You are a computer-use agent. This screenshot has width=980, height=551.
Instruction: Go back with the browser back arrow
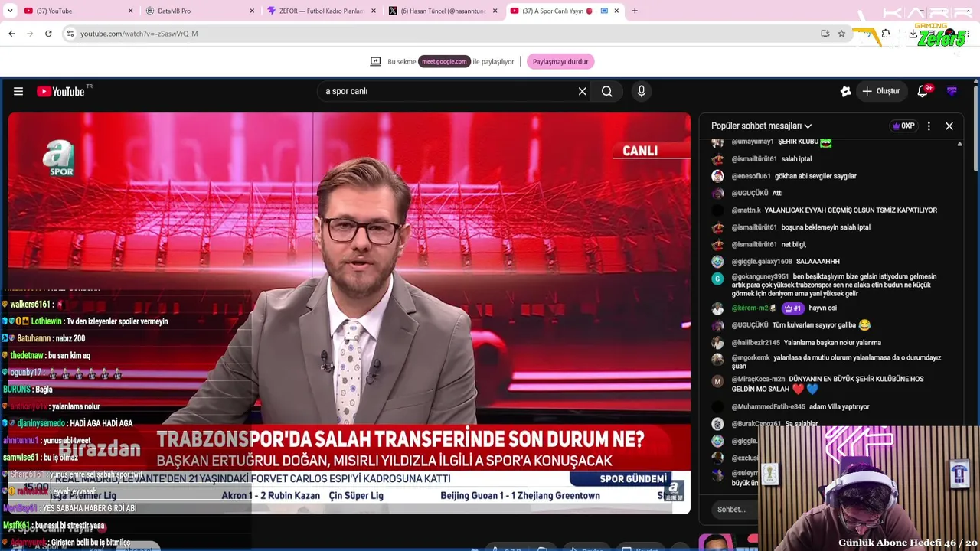[11, 34]
